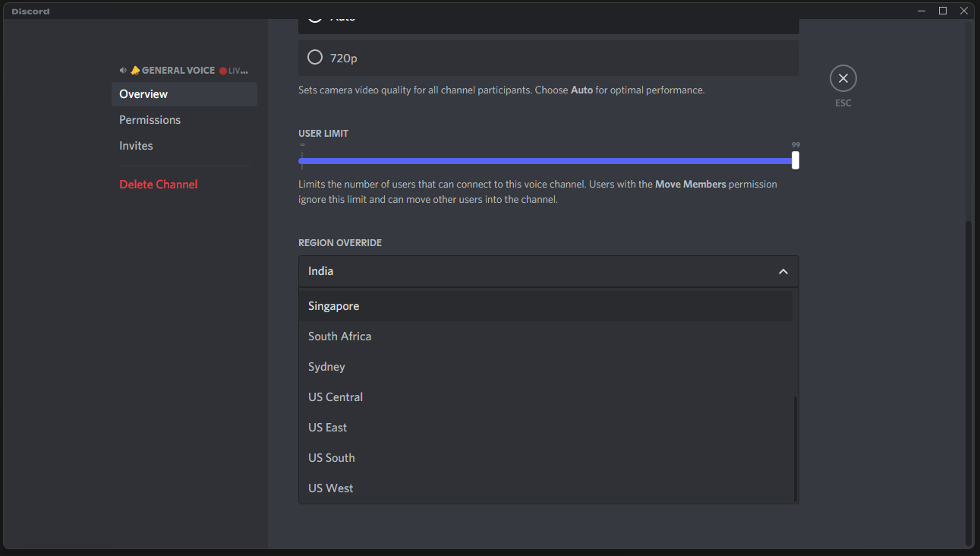The width and height of the screenshot is (980, 556).
Task: Open the Invites tab
Action: (136, 145)
